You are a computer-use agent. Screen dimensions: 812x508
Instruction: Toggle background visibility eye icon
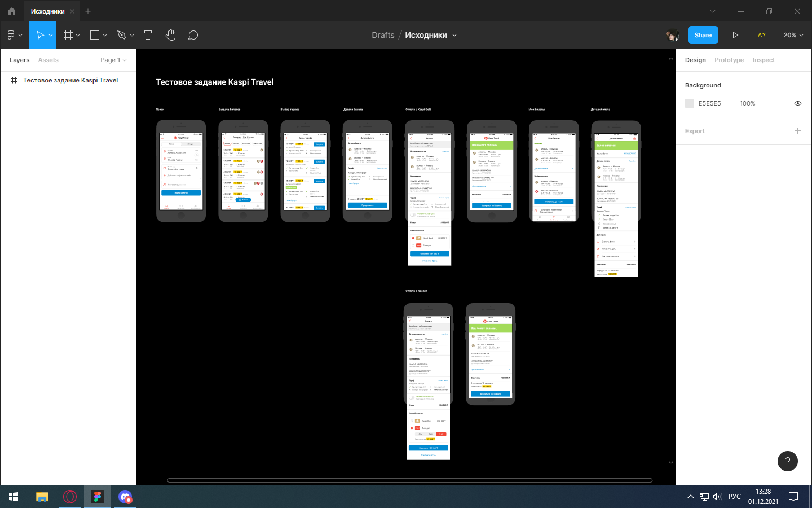798,103
